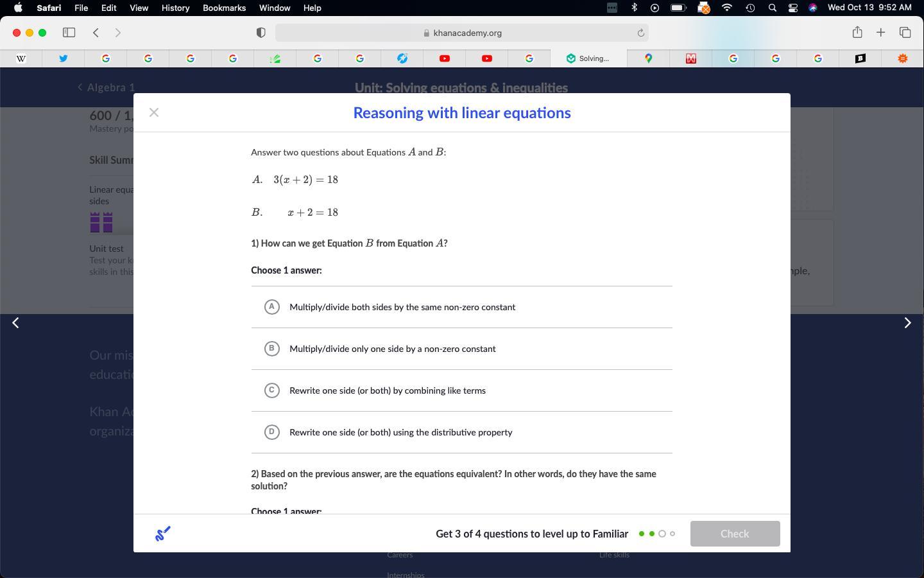Viewport: 924px width, 578px height.
Task: Go back to Algebra 1 course
Action: [107, 87]
